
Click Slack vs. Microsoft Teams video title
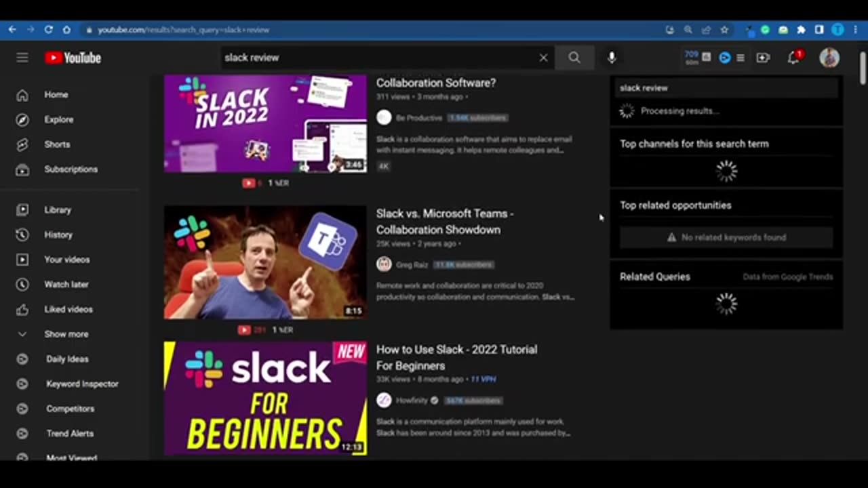coord(445,222)
